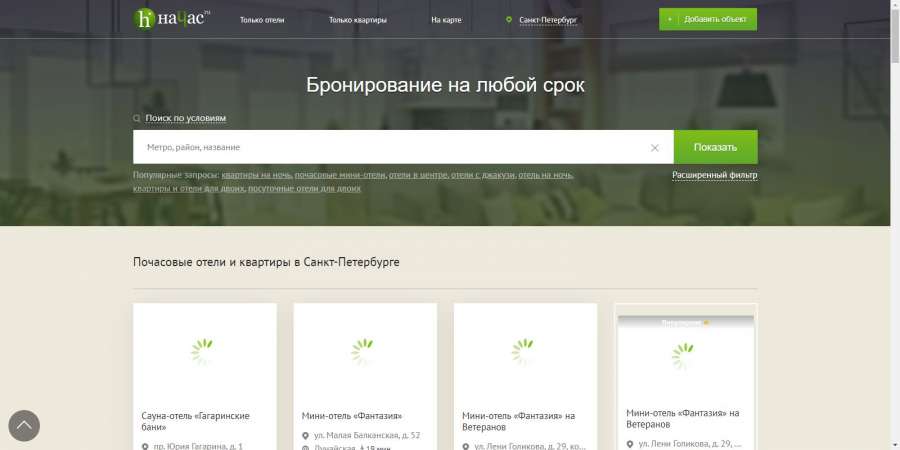
Task: Open the Только отели menu item
Action: (x=262, y=20)
